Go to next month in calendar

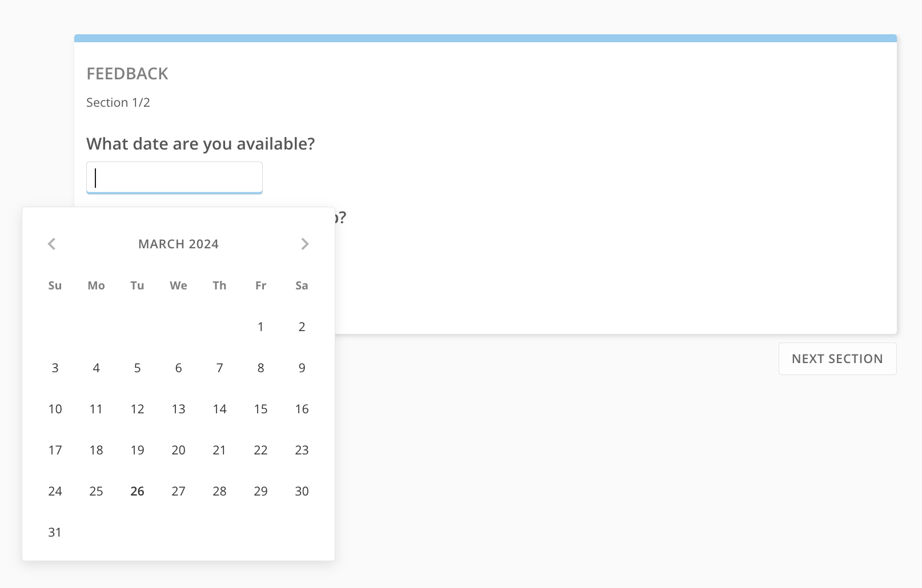(304, 244)
